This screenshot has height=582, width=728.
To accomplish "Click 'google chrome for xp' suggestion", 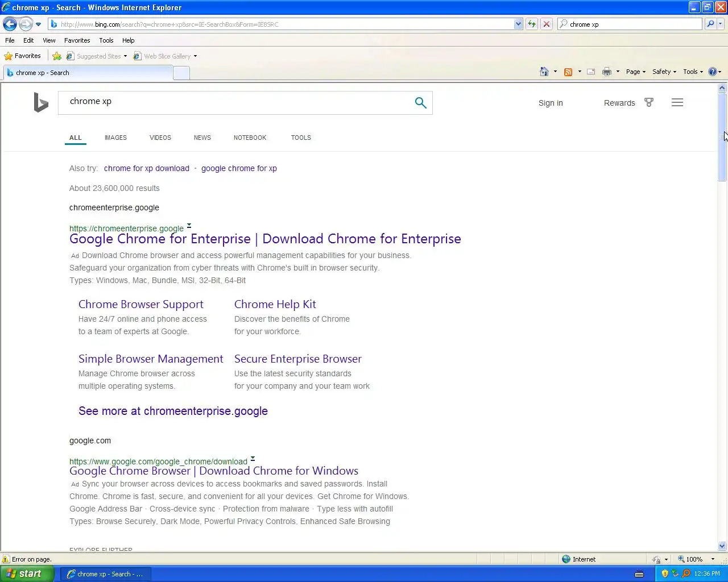I will 239,168.
